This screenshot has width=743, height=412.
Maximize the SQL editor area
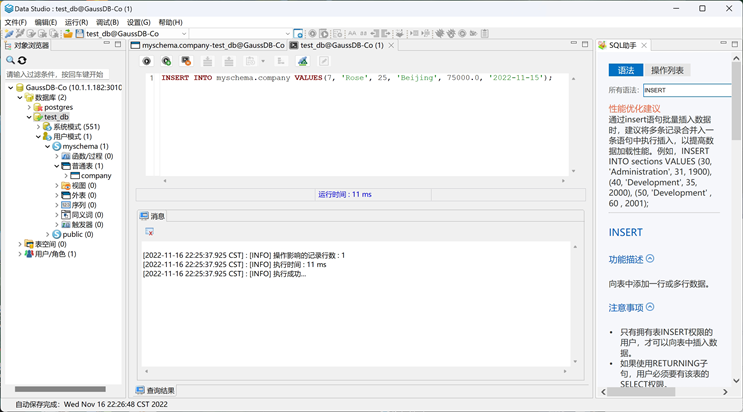[585, 44]
